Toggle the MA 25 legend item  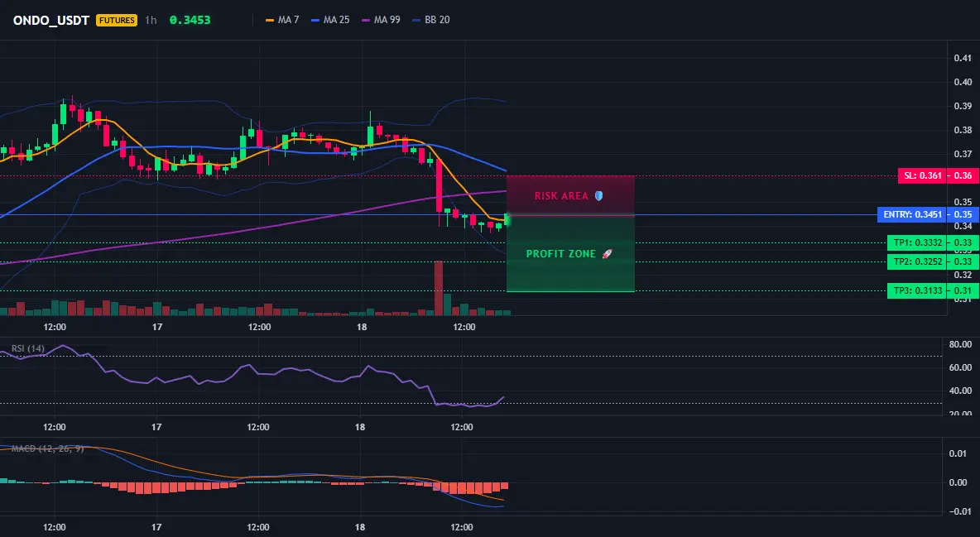point(330,20)
